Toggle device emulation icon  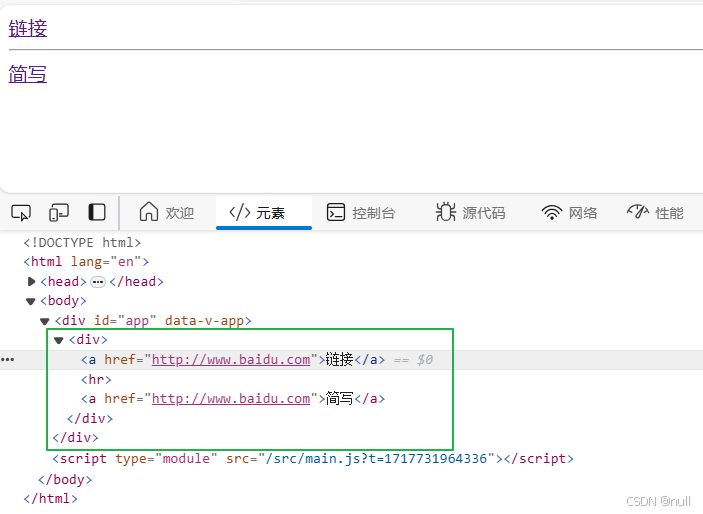point(59,213)
